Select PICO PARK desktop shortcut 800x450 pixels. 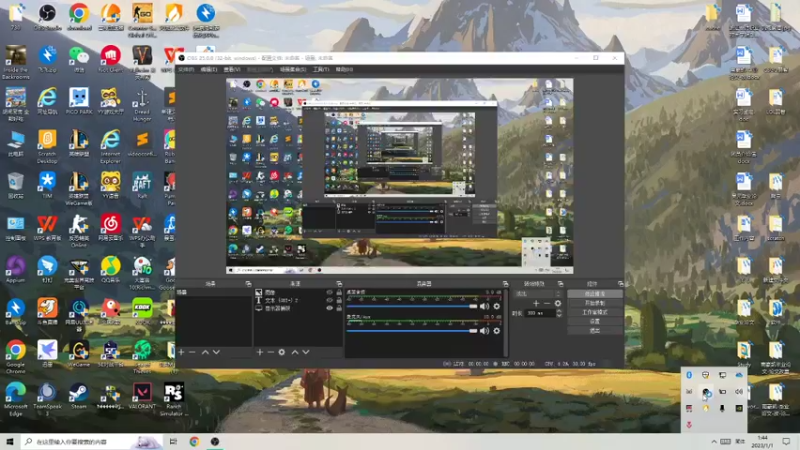(x=79, y=101)
